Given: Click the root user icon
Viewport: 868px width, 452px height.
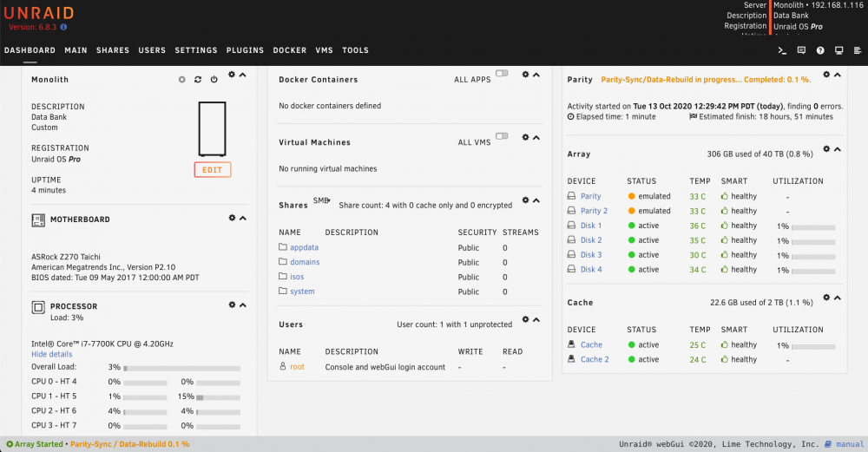Looking at the screenshot, I should [283, 366].
